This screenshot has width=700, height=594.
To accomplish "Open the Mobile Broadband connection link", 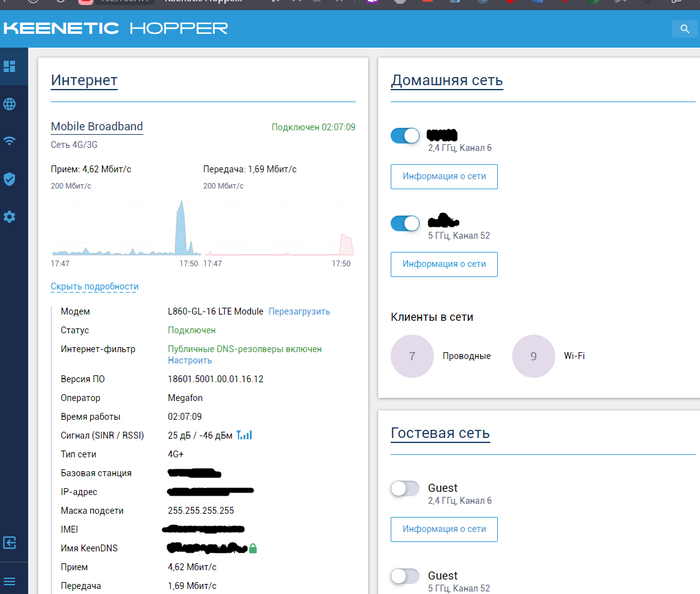I will coord(97,126).
